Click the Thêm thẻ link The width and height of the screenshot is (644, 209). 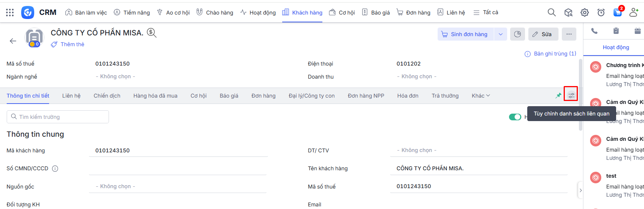pyautogui.click(x=72, y=44)
